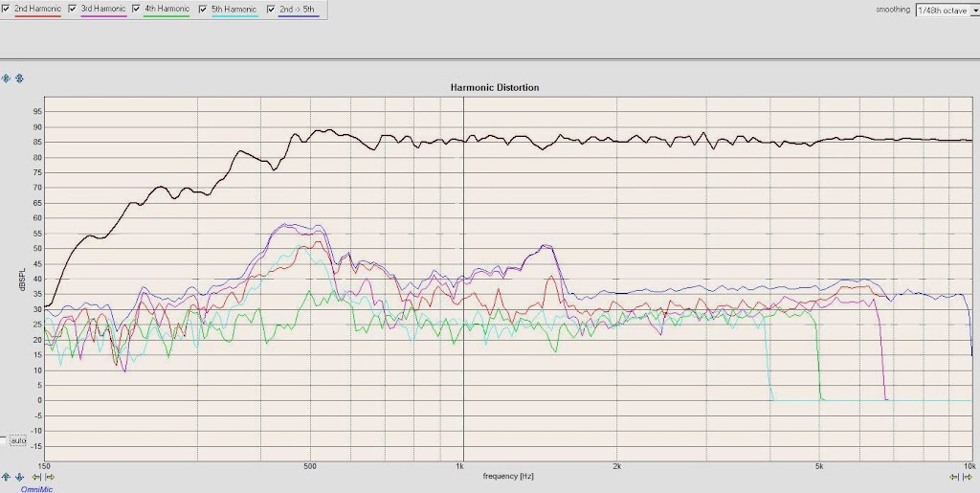Screen dimensions: 980x493
Task: Click the "4th Harmonic" label
Action: tap(167, 9)
